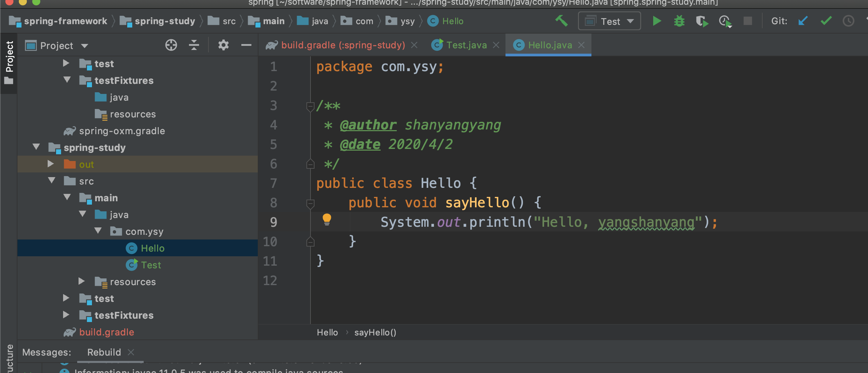Click Git update project arrow icon

803,21
